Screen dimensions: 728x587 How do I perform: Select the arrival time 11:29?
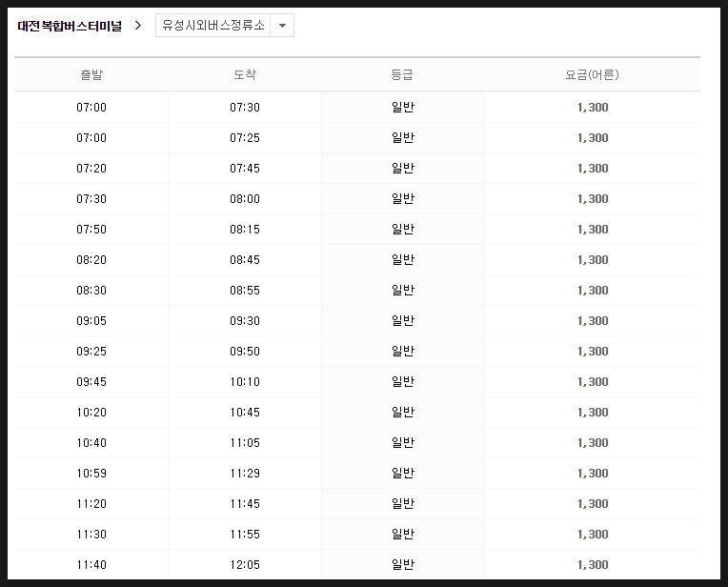[245, 474]
